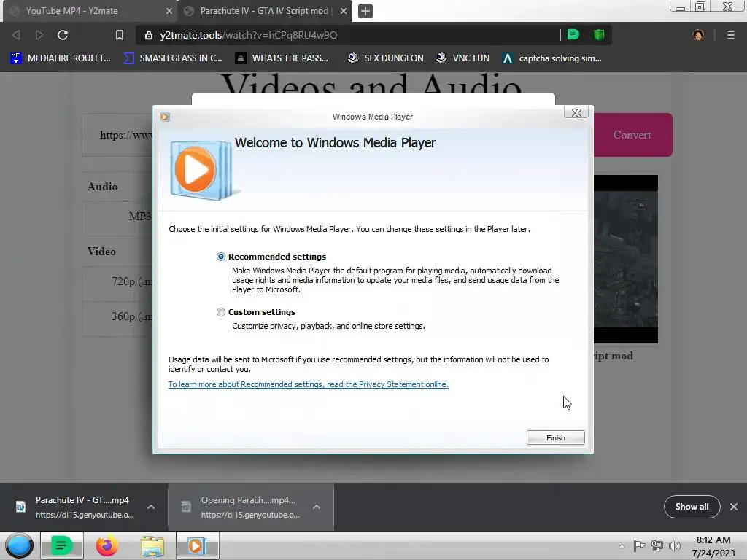Open the Privacy Statement online link
The image size is (747, 560).
coord(309,384)
